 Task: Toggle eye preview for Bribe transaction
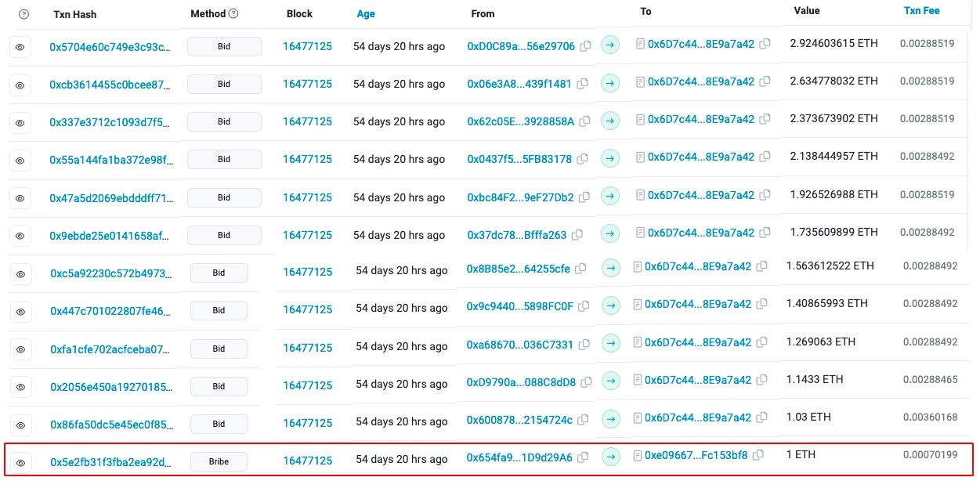[x=20, y=462]
